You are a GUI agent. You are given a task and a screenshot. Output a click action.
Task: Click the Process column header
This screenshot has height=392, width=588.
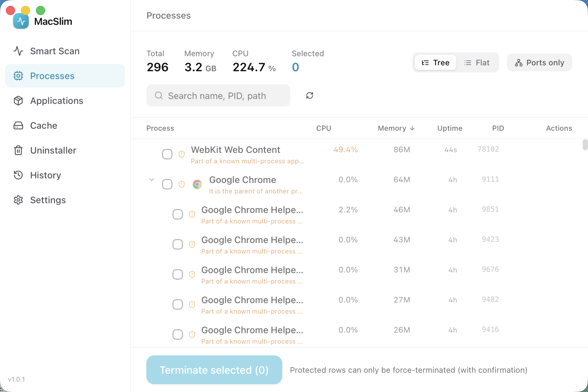[x=160, y=128]
